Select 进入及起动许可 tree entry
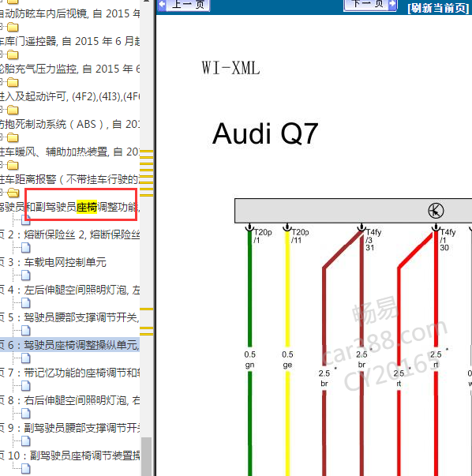 69,96
